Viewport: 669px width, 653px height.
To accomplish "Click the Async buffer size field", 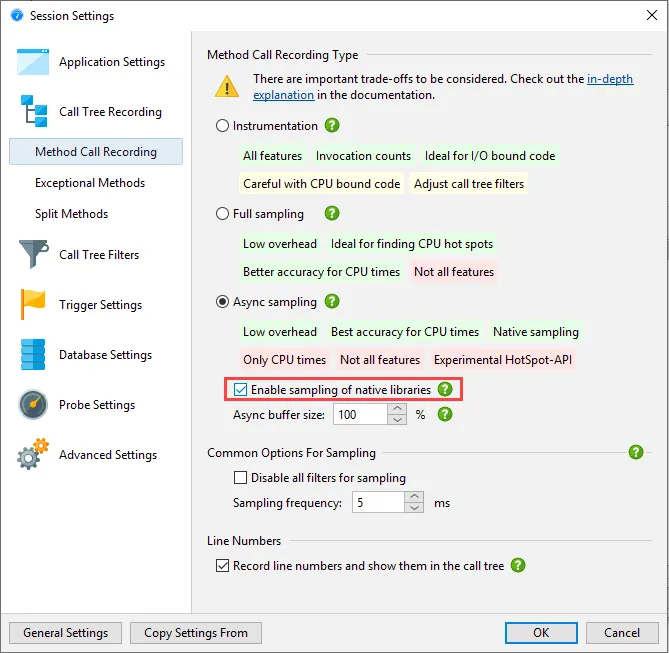I will tap(361, 414).
